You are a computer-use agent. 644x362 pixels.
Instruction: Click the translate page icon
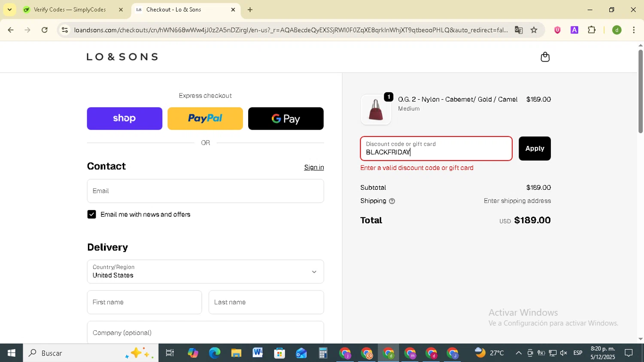tap(519, 30)
